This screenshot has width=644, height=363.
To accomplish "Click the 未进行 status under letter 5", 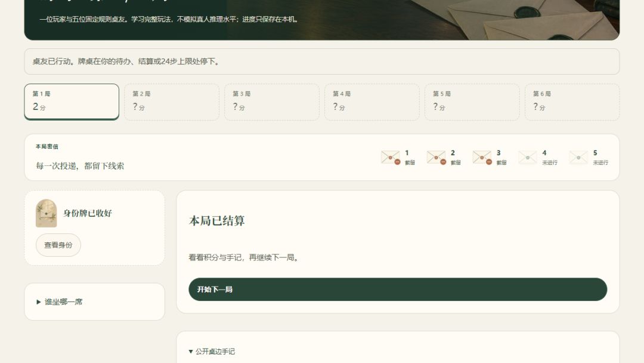I will coord(600,163).
